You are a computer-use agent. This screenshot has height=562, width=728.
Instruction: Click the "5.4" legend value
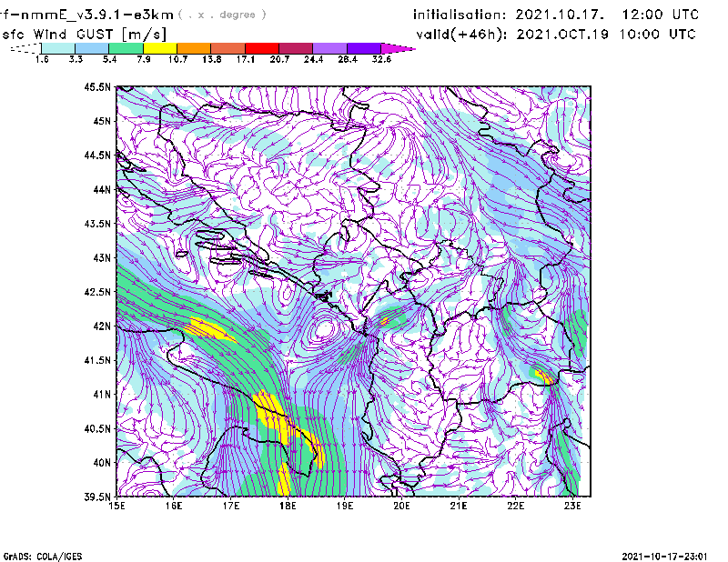(109, 59)
